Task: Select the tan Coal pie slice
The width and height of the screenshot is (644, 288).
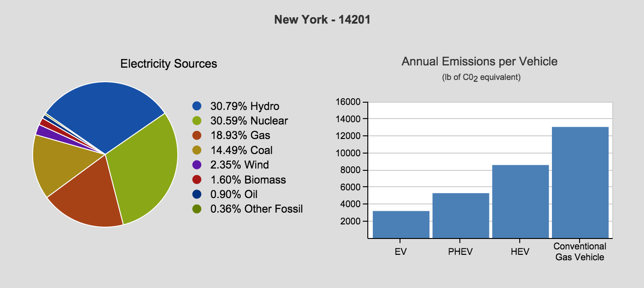Action: tap(59, 164)
